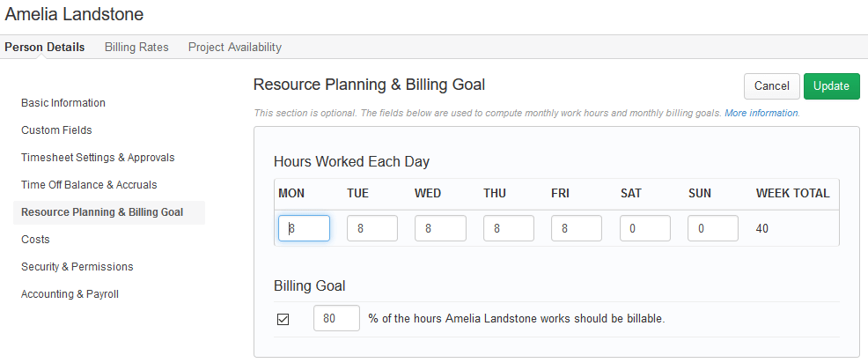Viewport: 868px width, 363px height.
Task: Open the Costs section
Action: coord(35,240)
